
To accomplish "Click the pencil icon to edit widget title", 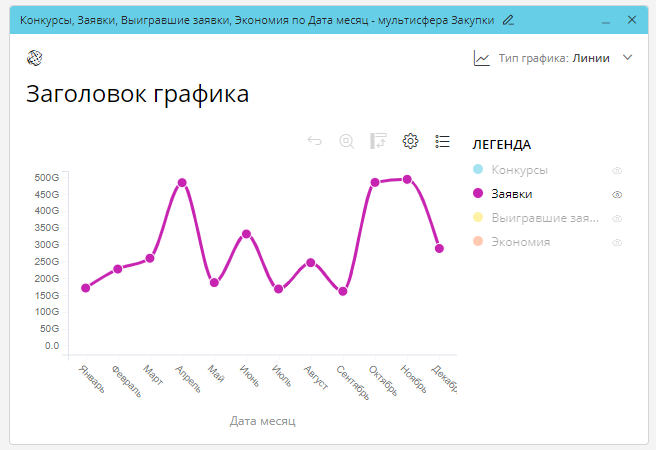I will tap(509, 19).
